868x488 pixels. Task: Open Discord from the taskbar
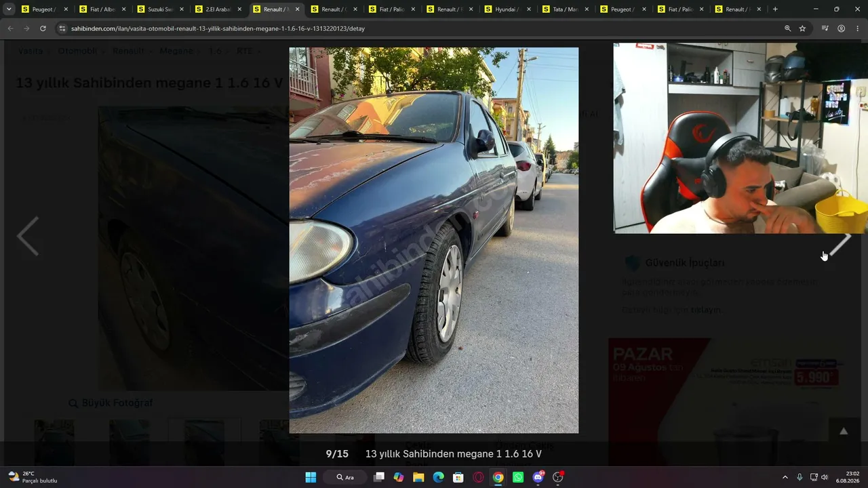538,477
